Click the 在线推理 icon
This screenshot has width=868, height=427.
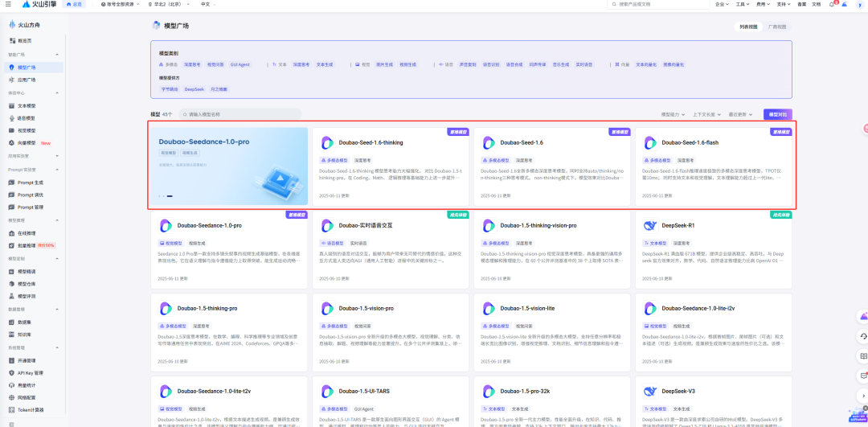pos(12,233)
